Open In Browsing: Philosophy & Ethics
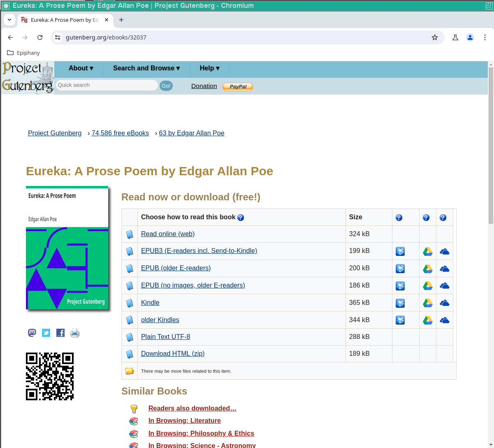Viewport: 494px width, 448px height. pos(201,434)
